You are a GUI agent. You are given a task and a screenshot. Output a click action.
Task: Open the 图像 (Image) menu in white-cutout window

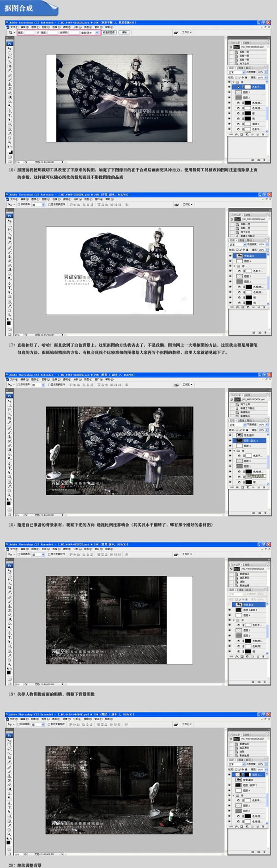click(x=34, y=200)
